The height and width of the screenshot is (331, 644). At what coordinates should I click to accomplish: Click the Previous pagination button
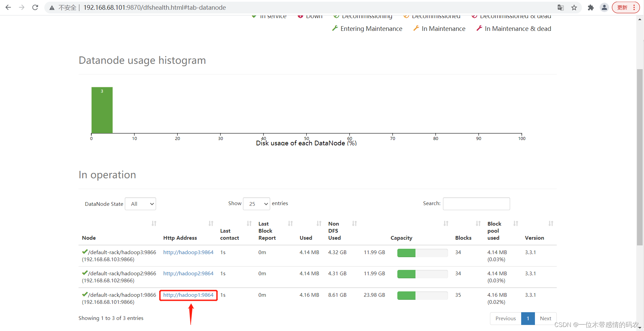pyautogui.click(x=505, y=319)
